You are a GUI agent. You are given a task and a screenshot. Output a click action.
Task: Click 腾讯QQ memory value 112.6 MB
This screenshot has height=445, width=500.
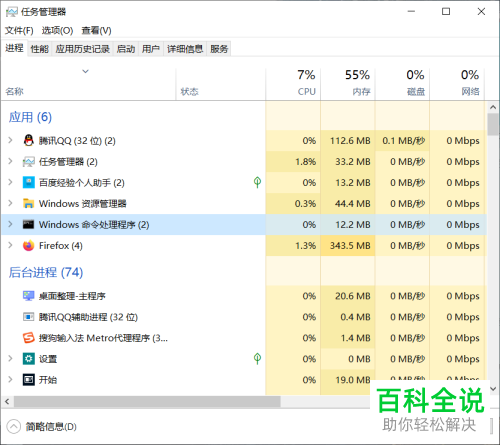[x=350, y=141]
